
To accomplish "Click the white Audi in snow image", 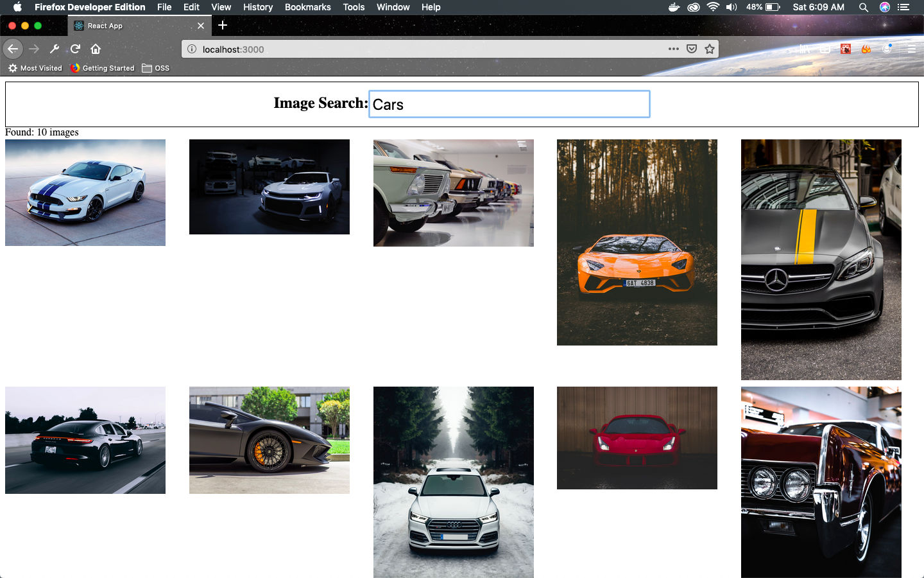I will 454,482.
